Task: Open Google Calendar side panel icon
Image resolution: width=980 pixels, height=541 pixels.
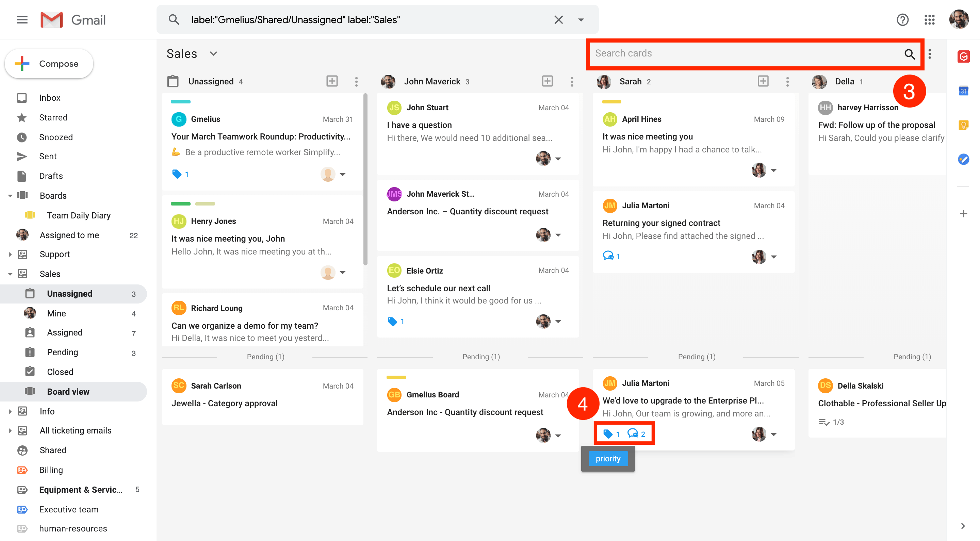Action: coord(963,91)
